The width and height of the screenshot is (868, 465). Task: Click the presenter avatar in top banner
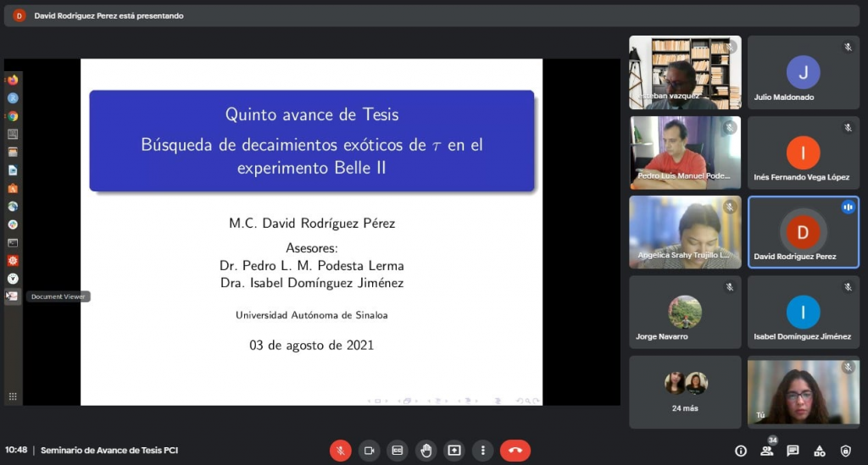19,15
